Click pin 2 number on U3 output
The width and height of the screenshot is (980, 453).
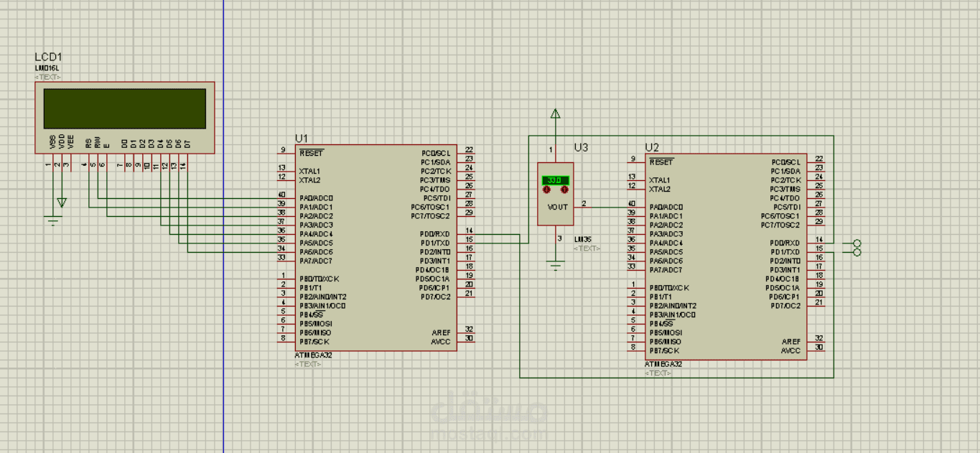coord(584,204)
